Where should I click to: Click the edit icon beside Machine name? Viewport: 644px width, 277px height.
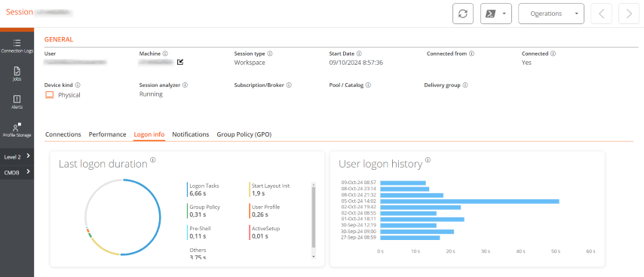(x=180, y=63)
